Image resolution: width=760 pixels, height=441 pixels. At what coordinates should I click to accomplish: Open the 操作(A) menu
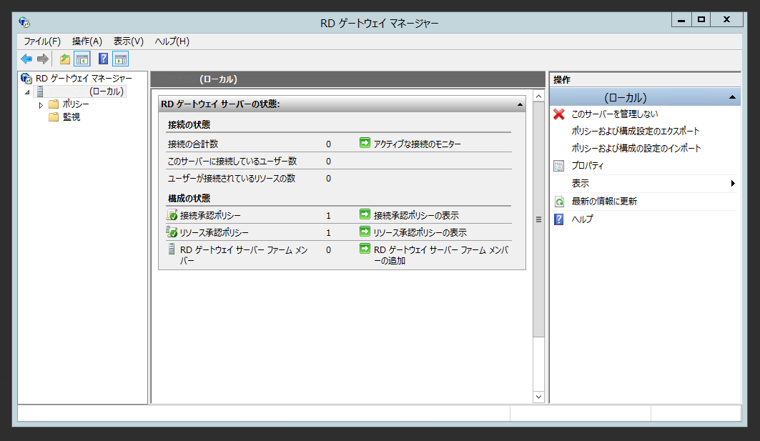pyautogui.click(x=87, y=41)
